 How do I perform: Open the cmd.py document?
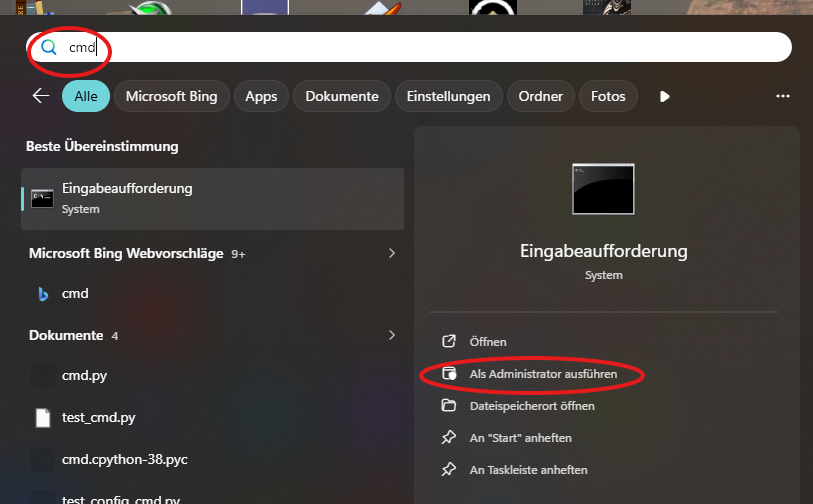click(x=84, y=375)
